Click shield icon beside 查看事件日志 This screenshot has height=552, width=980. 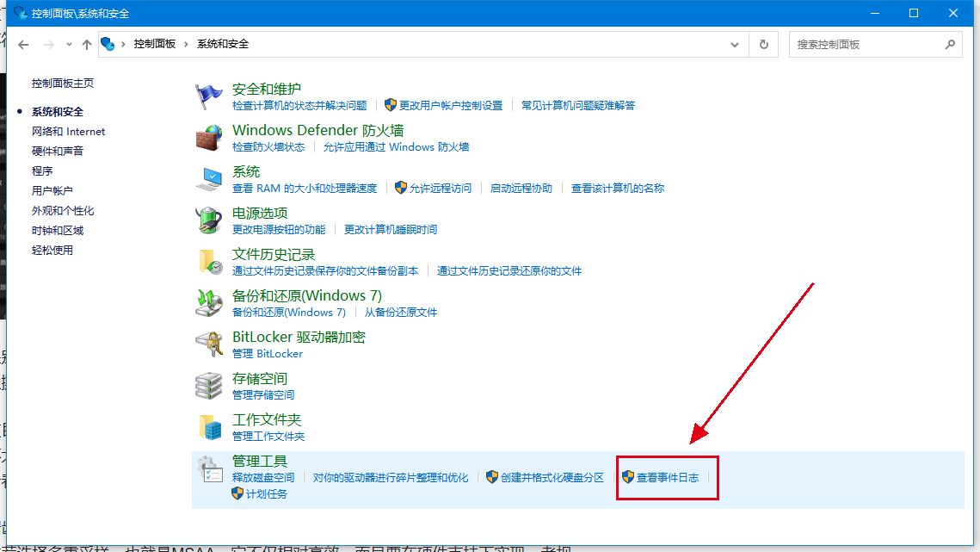(x=627, y=477)
